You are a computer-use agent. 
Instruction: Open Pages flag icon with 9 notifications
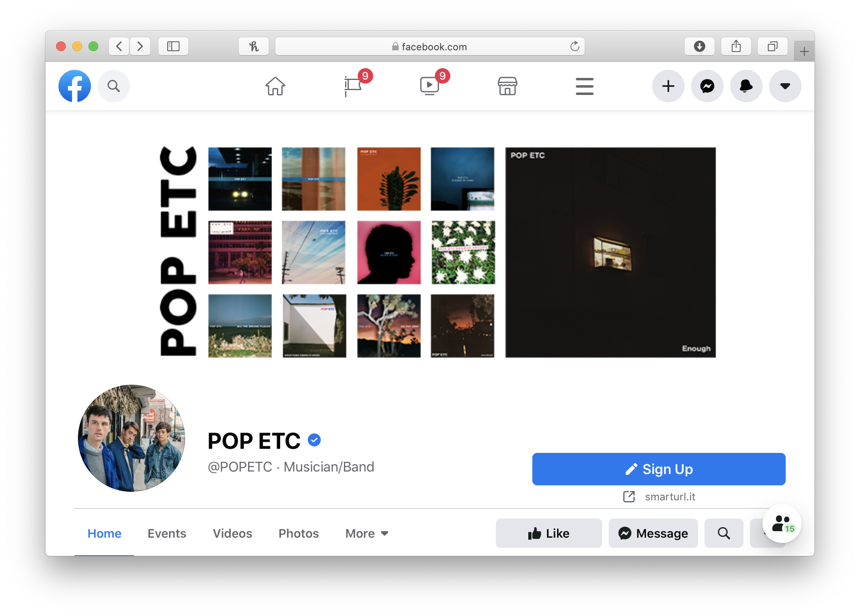353,86
